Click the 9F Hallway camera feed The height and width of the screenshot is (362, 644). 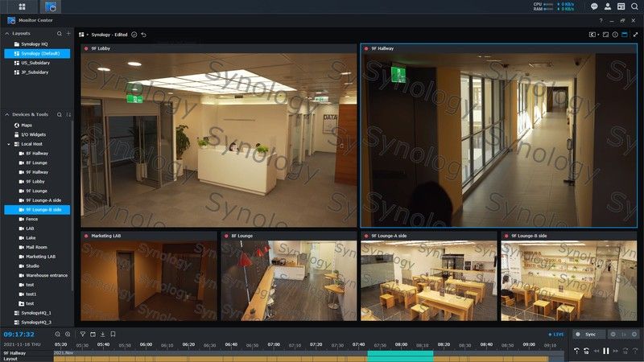[x=498, y=140]
